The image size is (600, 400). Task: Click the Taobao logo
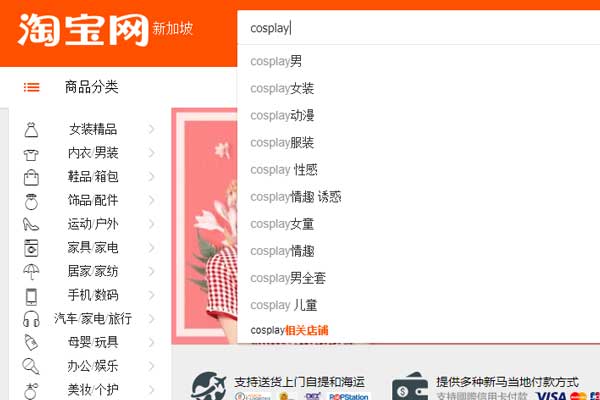click(x=83, y=30)
